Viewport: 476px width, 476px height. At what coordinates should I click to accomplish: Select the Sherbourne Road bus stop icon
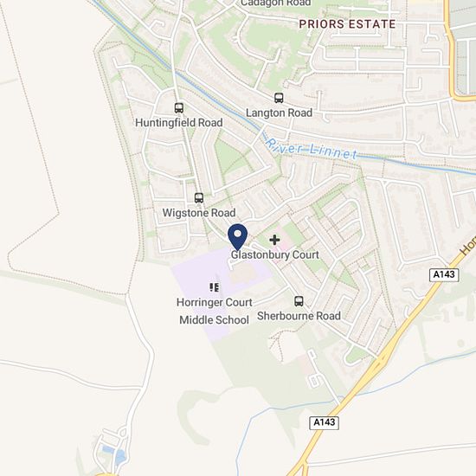[x=299, y=301]
